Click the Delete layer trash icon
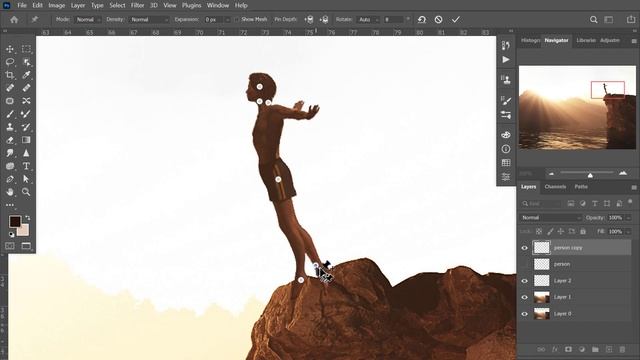This screenshot has width=640, height=360. pos(622,349)
